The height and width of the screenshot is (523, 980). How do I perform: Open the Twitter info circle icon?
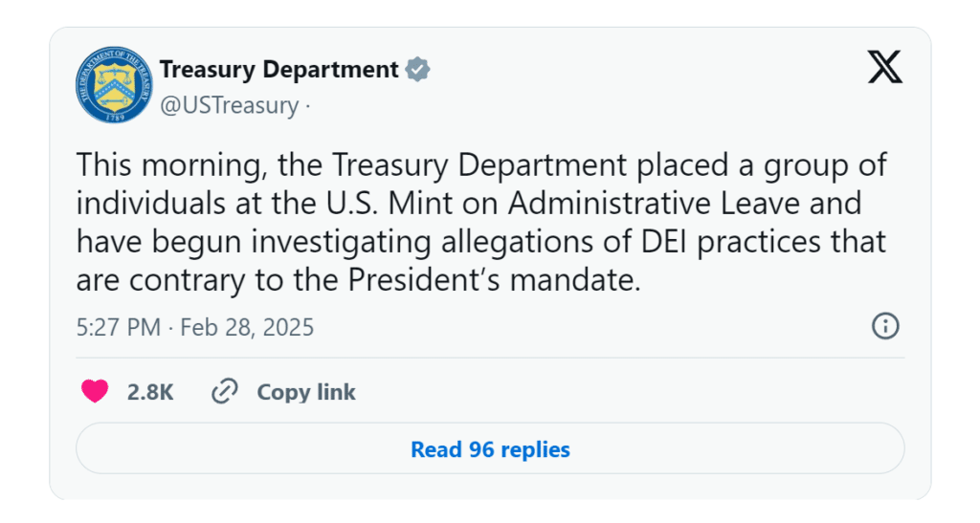coord(885,326)
